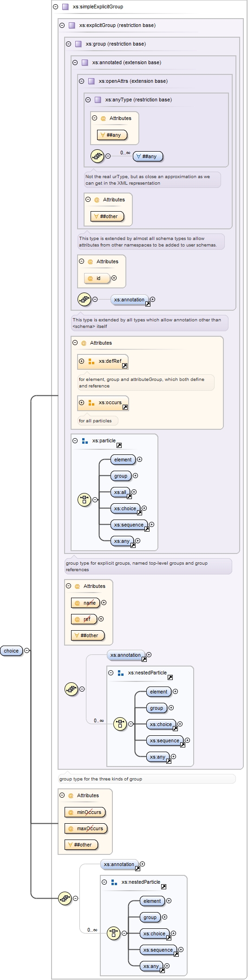Click the reference arrow on xs:choice in xs:particle

pos(139,513)
